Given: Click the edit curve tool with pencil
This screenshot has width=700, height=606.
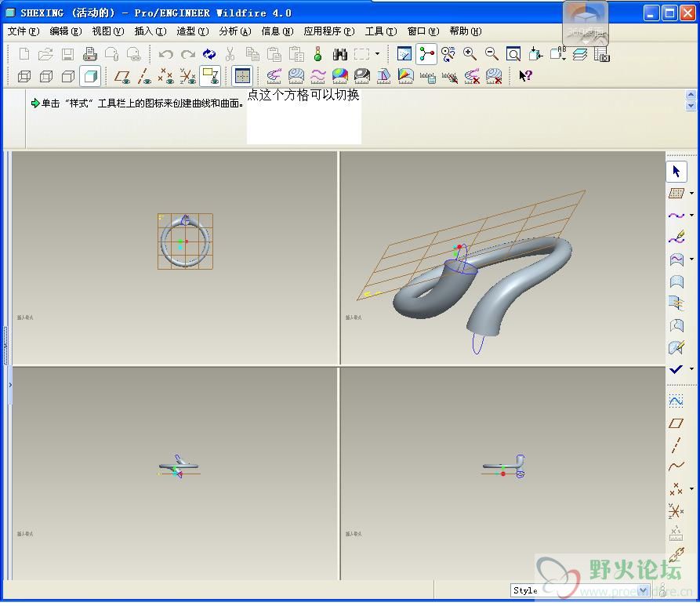Looking at the screenshot, I should [676, 237].
